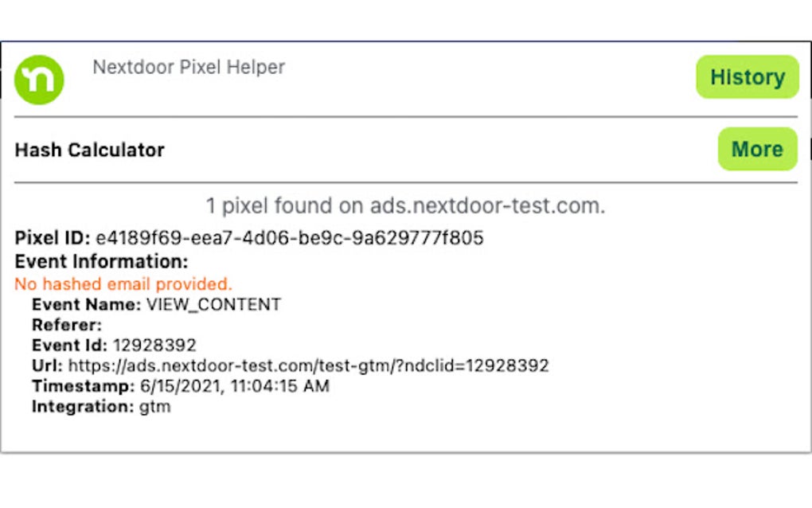This screenshot has width=812, height=508.
Task: Click the Event Information heading
Action: (101, 261)
